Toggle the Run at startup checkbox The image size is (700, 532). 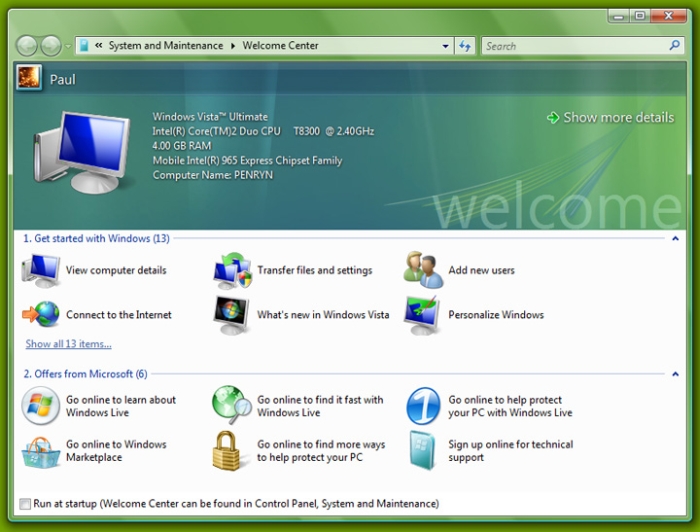point(25,504)
